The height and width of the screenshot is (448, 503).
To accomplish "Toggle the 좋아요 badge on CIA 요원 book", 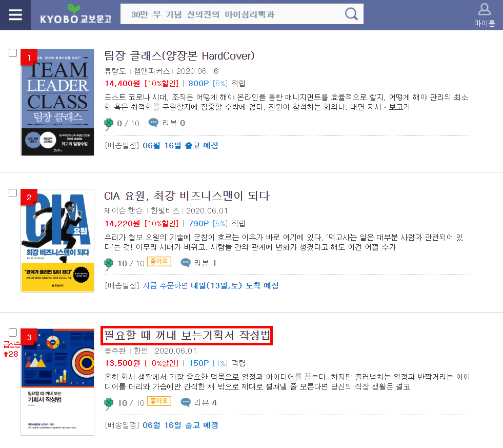I will tap(158, 262).
